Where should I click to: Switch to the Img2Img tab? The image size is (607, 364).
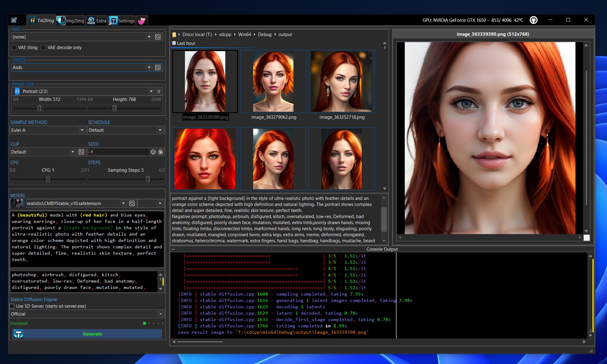71,21
